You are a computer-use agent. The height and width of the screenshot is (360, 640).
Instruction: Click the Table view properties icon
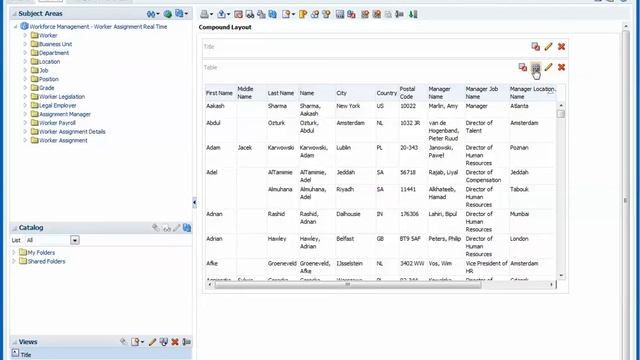[x=536, y=67]
